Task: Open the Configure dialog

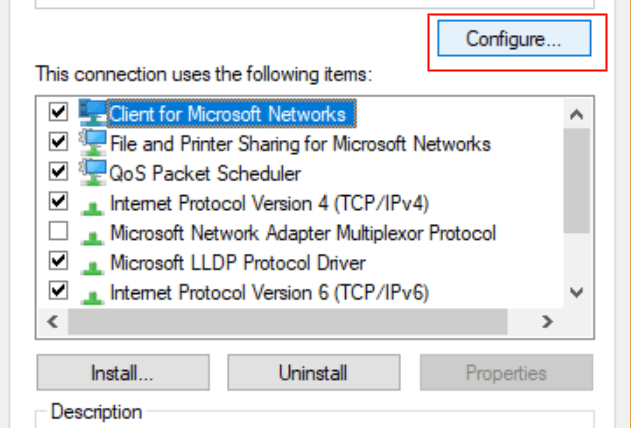Action: (514, 39)
